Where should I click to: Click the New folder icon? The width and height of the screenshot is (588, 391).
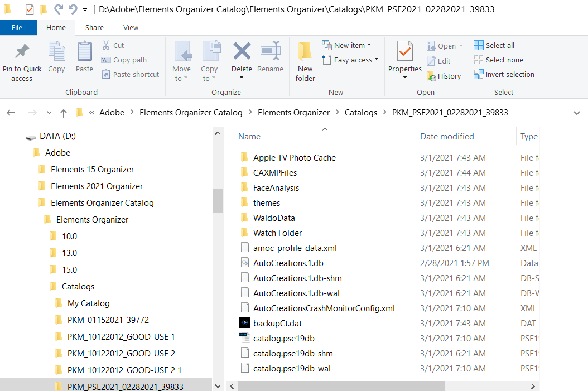pyautogui.click(x=305, y=51)
